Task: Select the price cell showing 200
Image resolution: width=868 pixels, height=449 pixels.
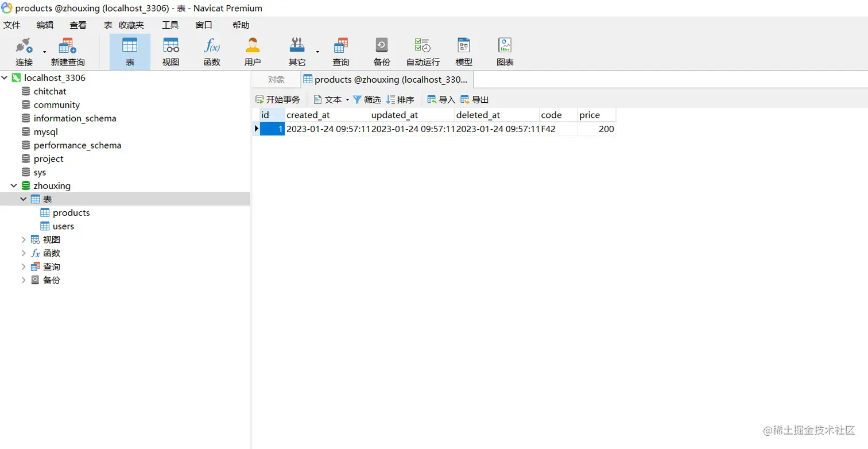Action: click(597, 129)
